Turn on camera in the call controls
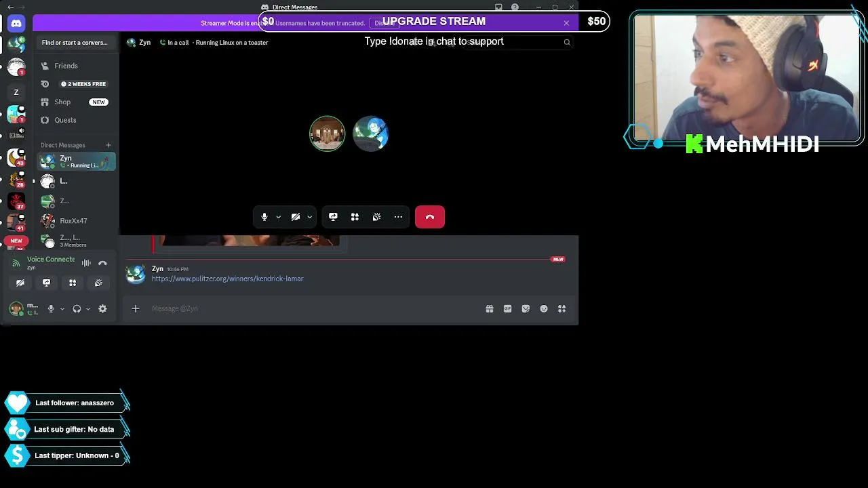Image resolution: width=868 pixels, height=488 pixels. (x=296, y=217)
